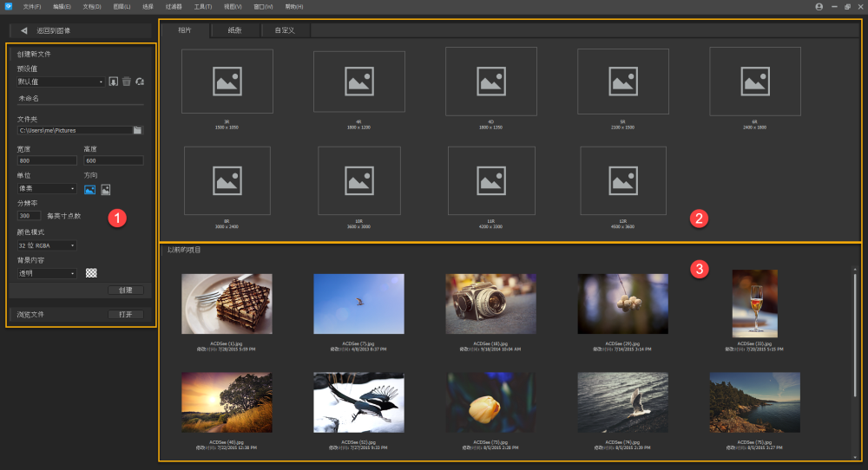Screen dimensions: 868x470
Task: Click the transparent background color swatch
Action: 91,273
